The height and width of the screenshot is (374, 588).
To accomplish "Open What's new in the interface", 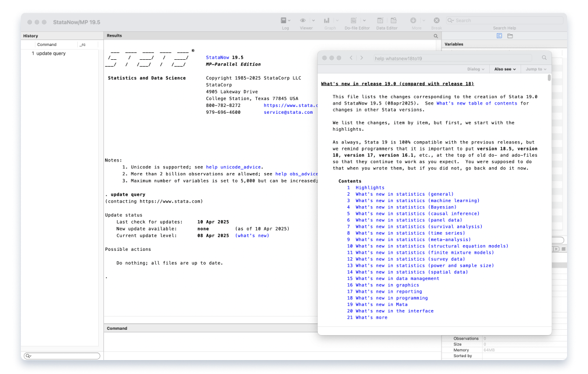I will 395,311.
